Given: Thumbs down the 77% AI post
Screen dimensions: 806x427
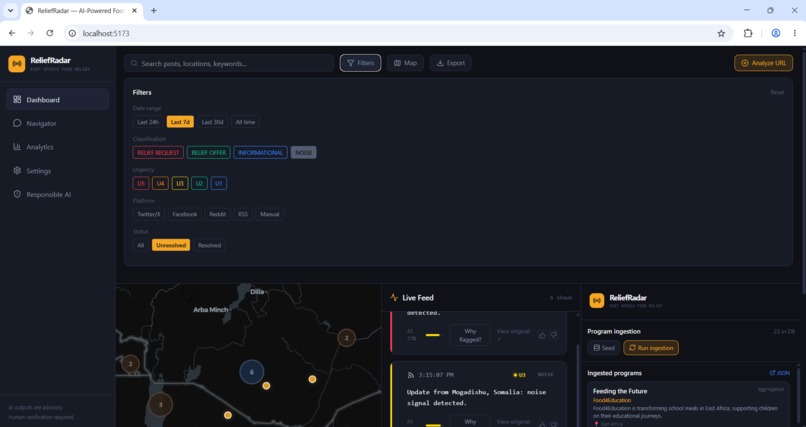Looking at the screenshot, I should 554,335.
